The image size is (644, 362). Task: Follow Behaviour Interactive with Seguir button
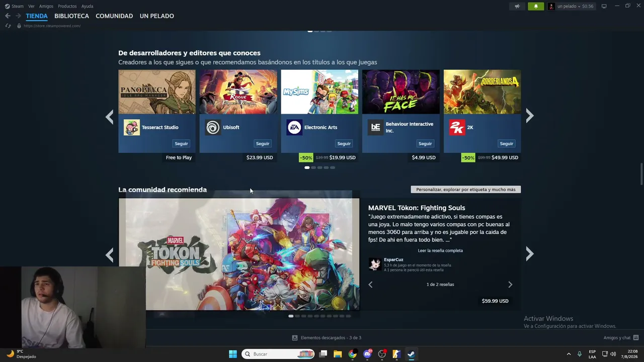click(x=425, y=144)
